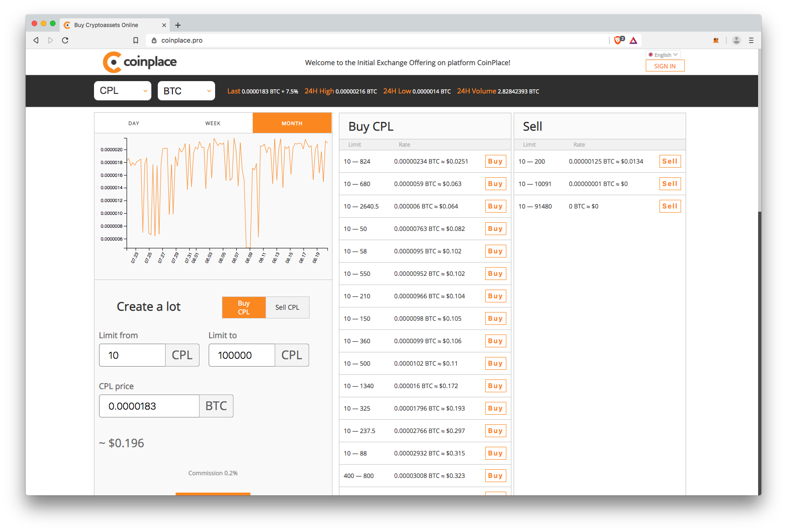Click Buy for the 10 — 680 offer
Screen dimensions: 787x532
pyautogui.click(x=495, y=184)
